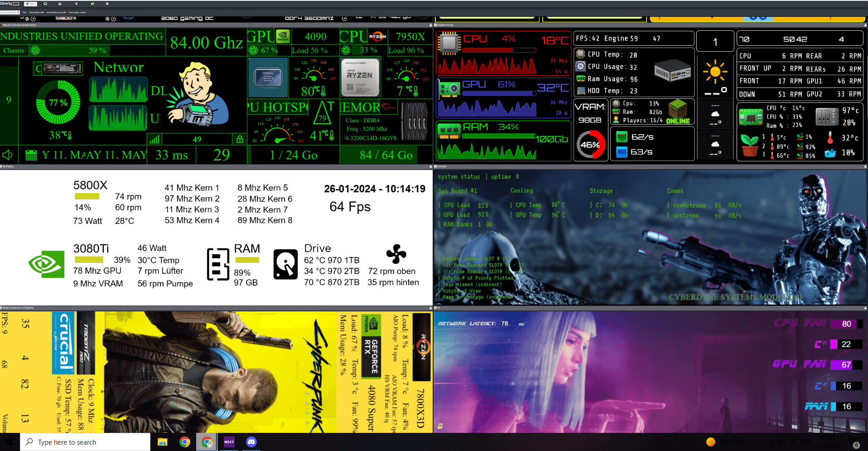
Task: Open the purple Blade Runner panel preview
Action: [651, 372]
